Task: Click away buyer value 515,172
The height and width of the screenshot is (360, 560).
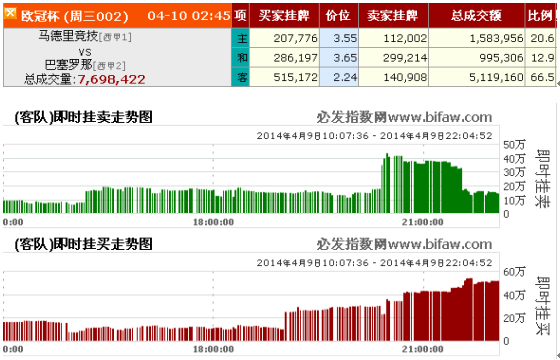Action: coord(295,77)
